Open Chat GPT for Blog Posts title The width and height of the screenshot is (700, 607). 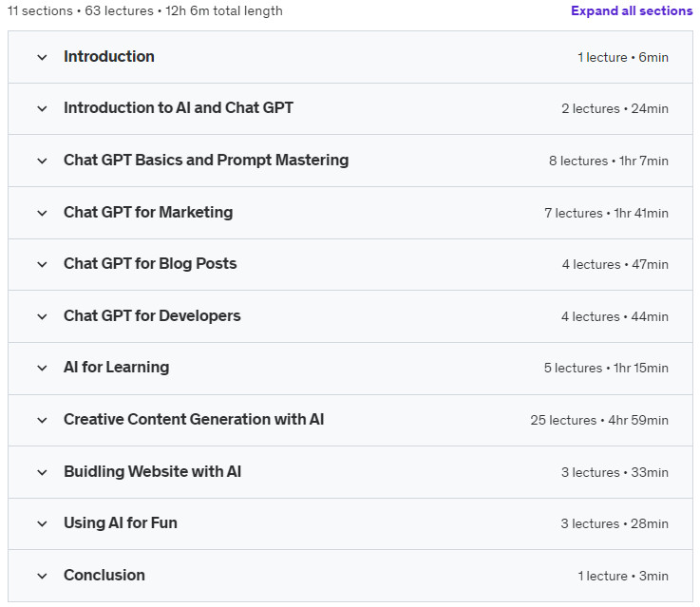(x=150, y=264)
